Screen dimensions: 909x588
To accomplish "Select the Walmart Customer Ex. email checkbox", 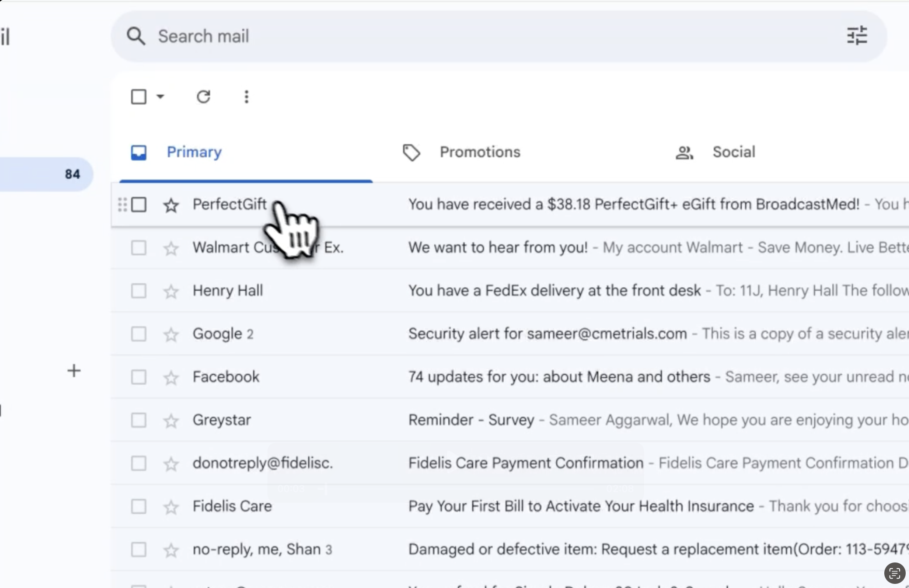I will coord(138,248).
